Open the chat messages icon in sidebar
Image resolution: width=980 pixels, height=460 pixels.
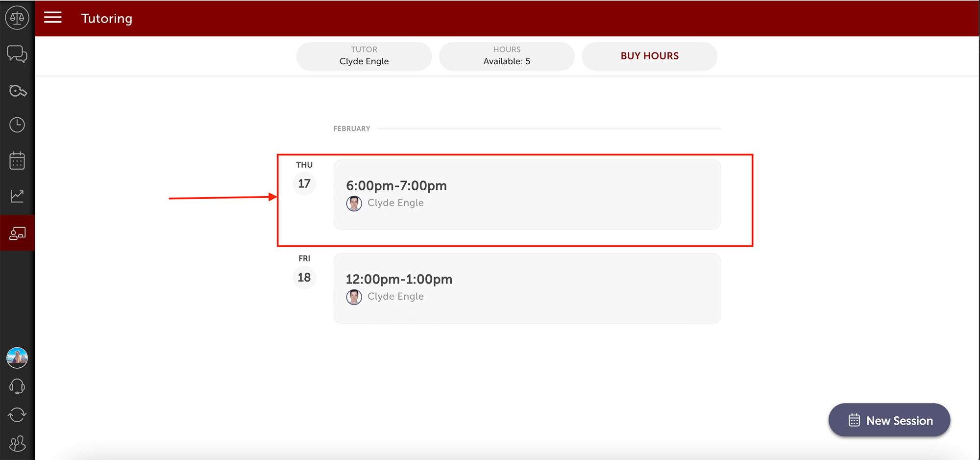[x=17, y=54]
